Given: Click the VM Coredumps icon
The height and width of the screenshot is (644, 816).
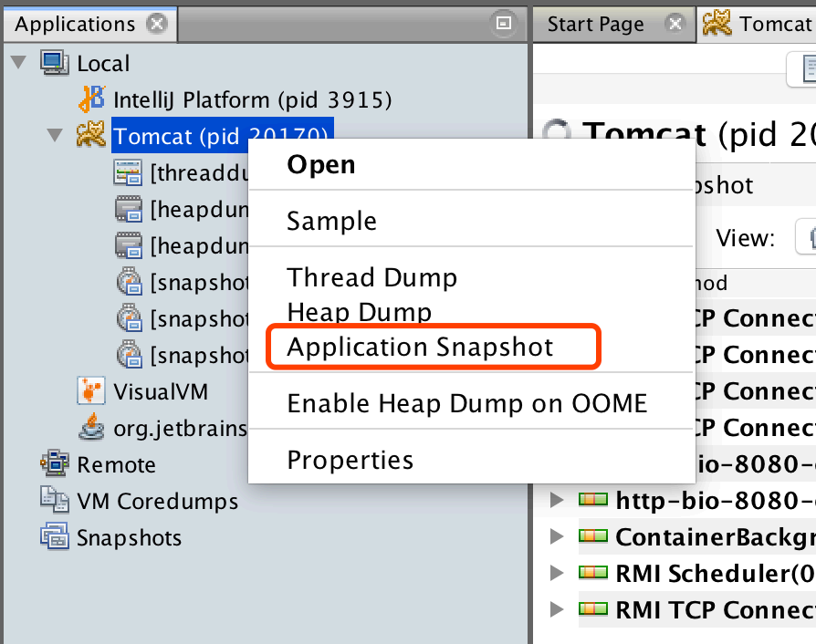Looking at the screenshot, I should (55, 499).
